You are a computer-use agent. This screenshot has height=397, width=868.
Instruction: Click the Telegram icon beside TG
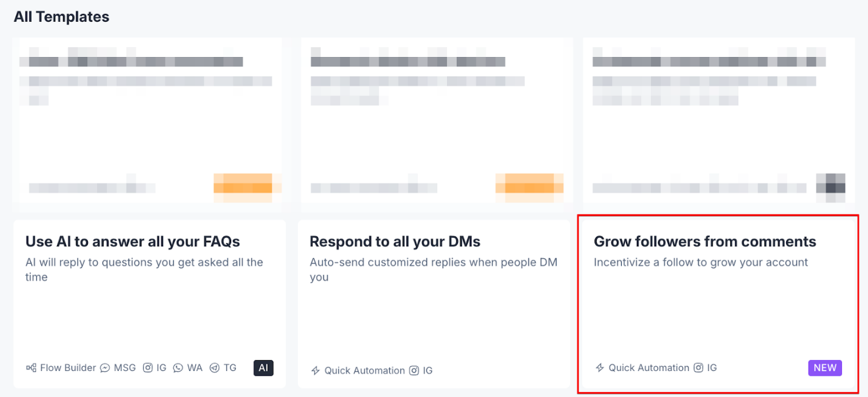(x=214, y=368)
